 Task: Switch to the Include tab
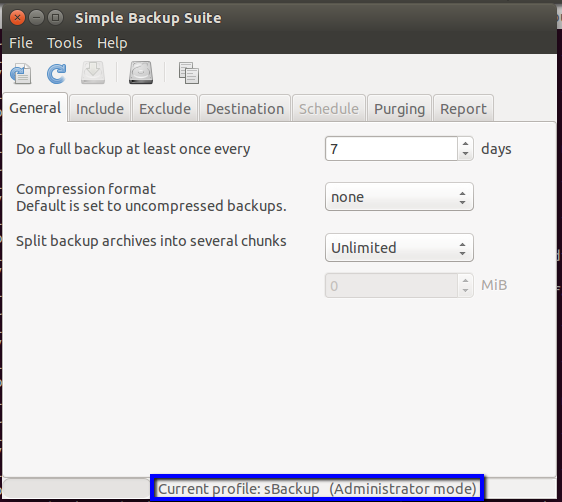pos(100,109)
